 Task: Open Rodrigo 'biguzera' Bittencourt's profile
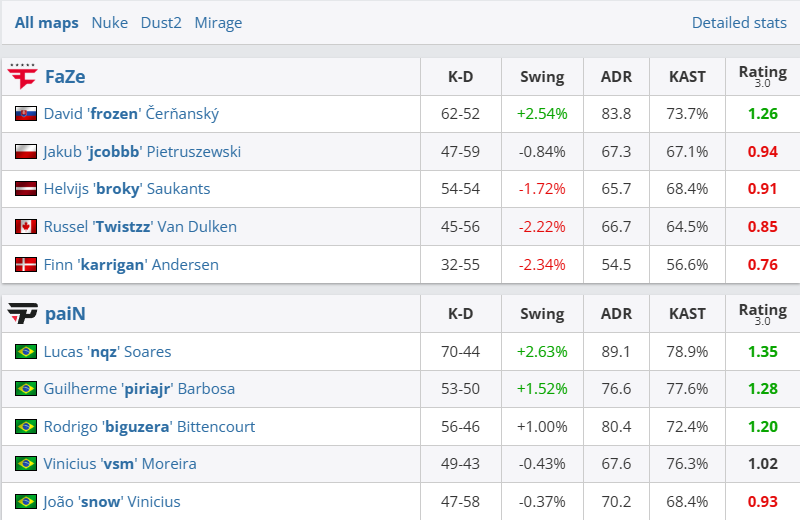coord(149,427)
